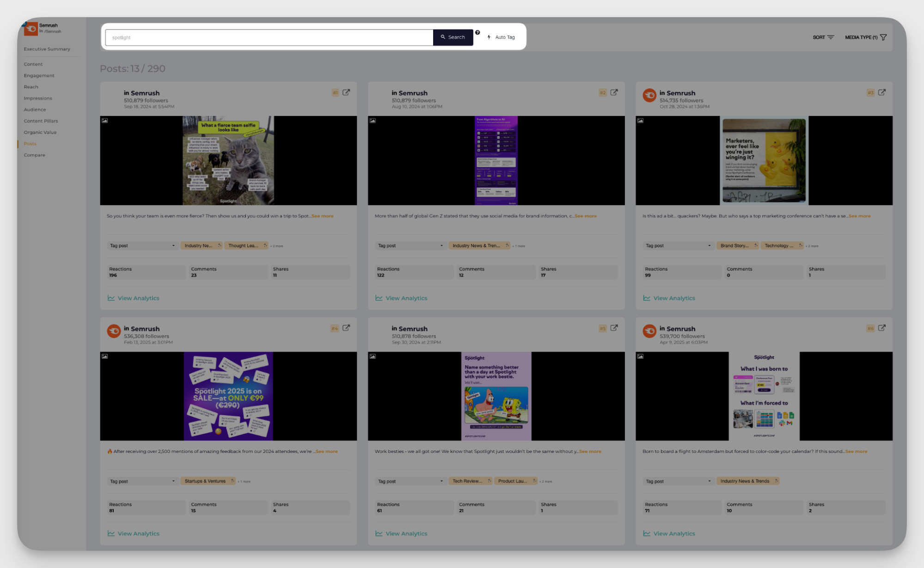
Task: Open external link icon on post #2
Action: coord(614,92)
